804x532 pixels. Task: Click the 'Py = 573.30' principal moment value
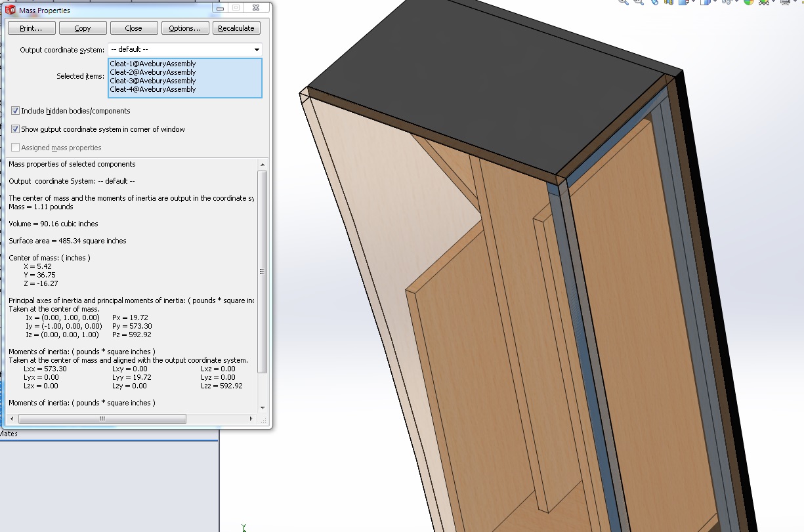pyautogui.click(x=132, y=326)
